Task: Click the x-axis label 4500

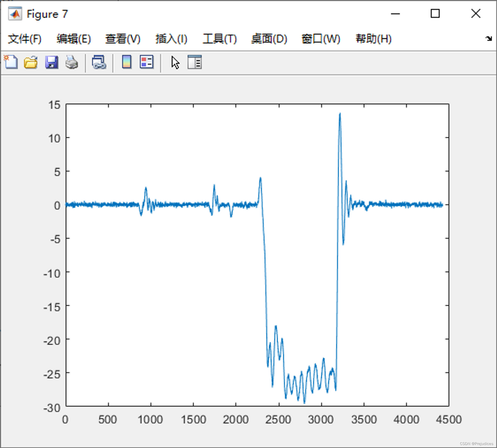Action: click(x=449, y=420)
